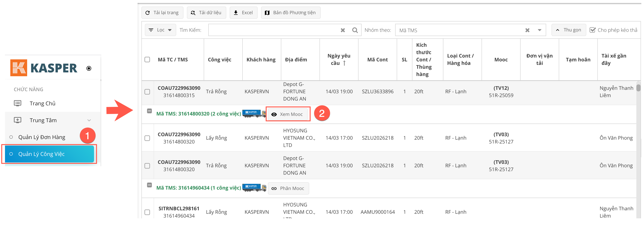Toggle the select-all header checkbox

coord(147,60)
